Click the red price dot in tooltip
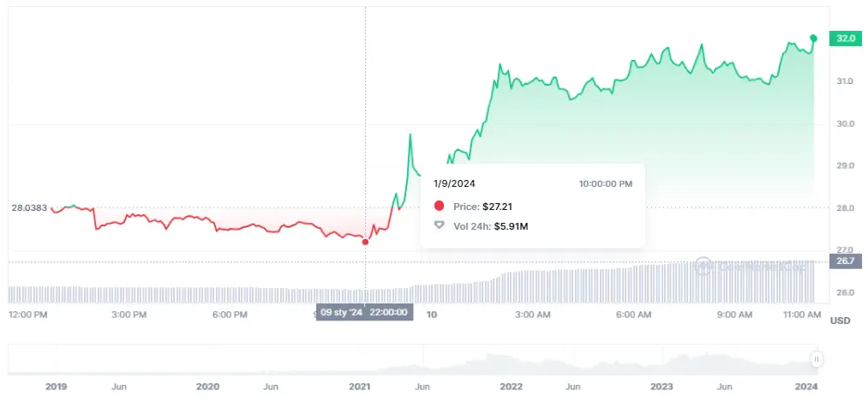868x402 pixels. point(440,207)
